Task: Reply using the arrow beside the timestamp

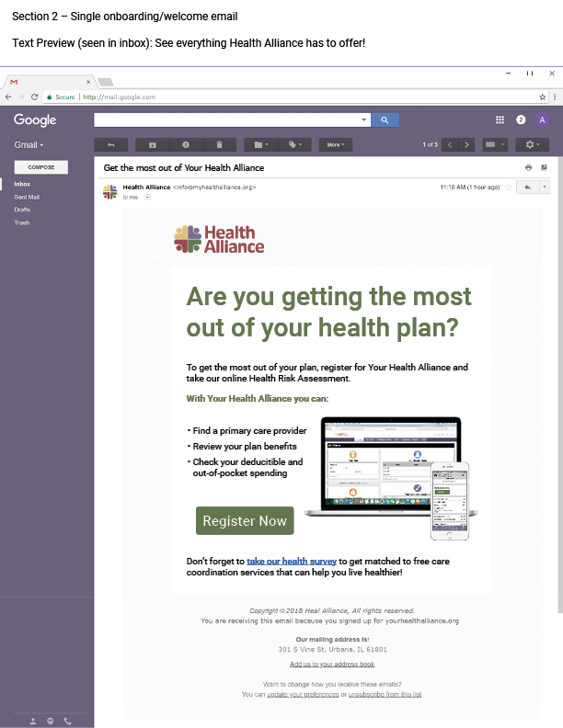Action: 526,187
